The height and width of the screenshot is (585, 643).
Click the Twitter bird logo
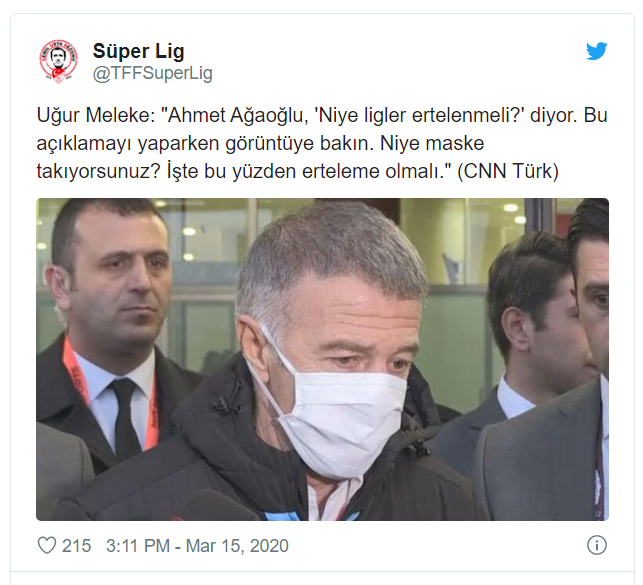[x=596, y=51]
